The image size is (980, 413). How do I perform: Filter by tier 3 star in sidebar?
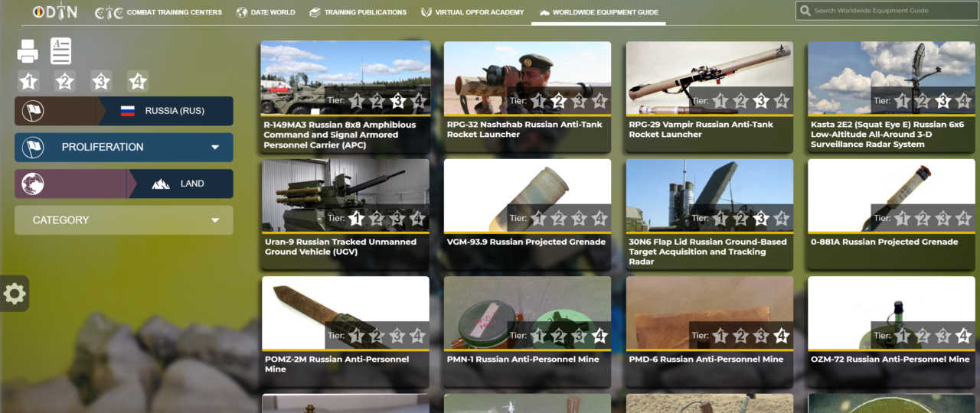coord(101,81)
